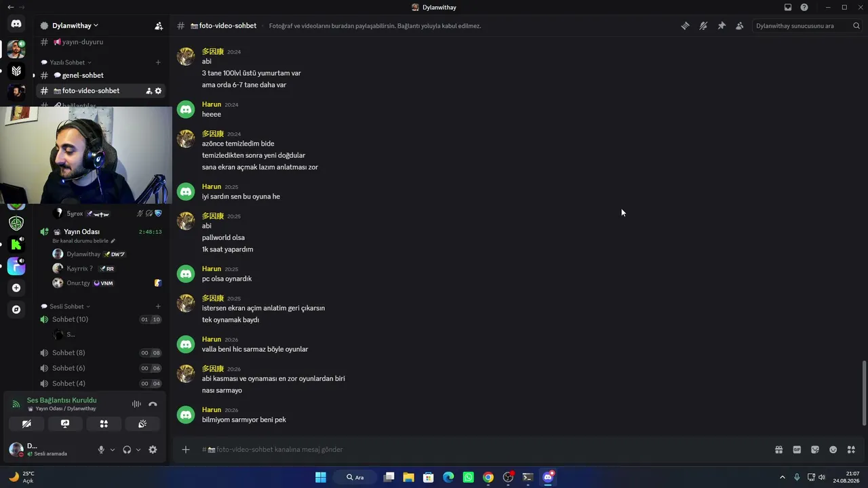Share your screen

65,424
